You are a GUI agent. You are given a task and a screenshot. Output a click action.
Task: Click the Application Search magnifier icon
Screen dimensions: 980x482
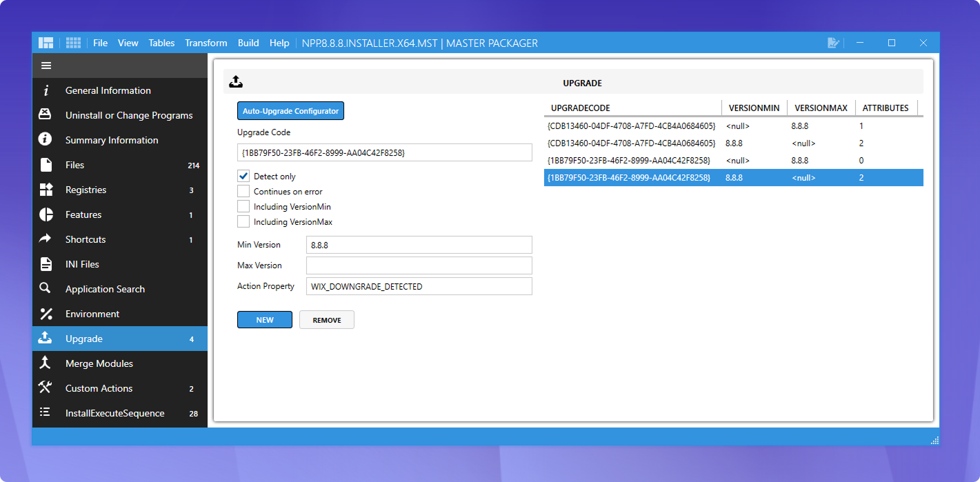tap(46, 288)
